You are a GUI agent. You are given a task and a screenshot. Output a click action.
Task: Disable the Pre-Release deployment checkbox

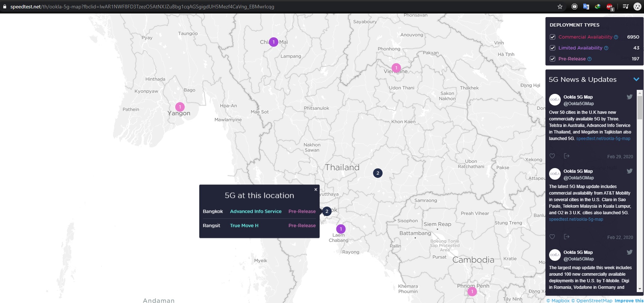click(553, 59)
